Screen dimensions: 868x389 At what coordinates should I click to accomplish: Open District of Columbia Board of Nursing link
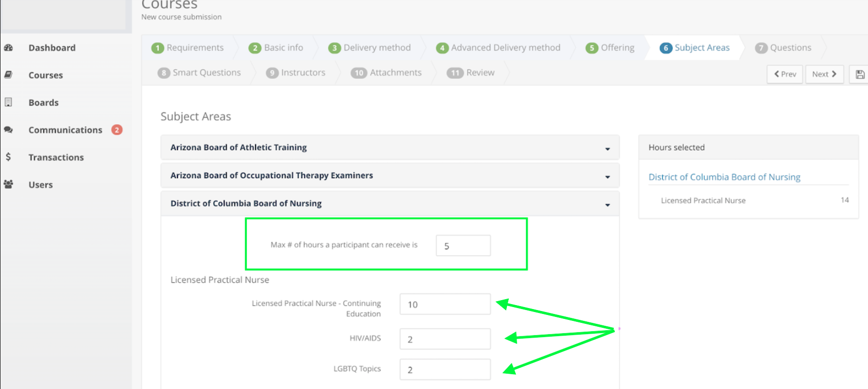tap(724, 177)
